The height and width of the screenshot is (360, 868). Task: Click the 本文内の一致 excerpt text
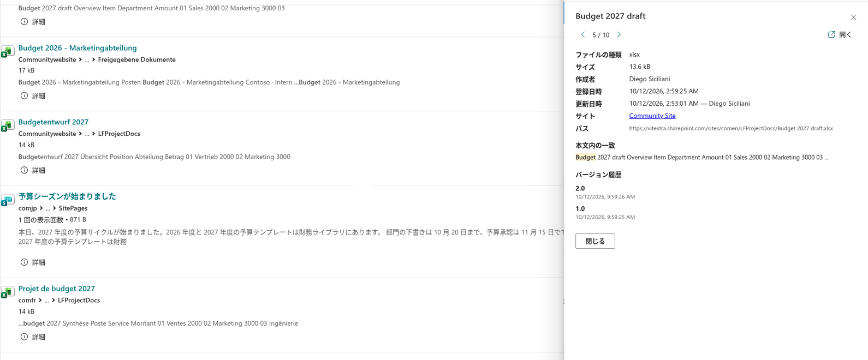pyautogui.click(x=702, y=158)
